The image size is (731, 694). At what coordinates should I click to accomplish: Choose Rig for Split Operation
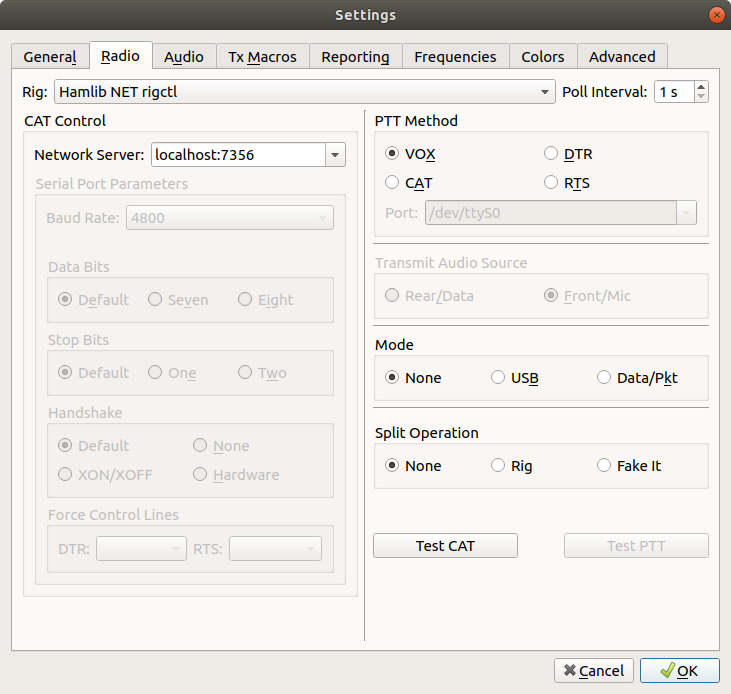coord(498,466)
